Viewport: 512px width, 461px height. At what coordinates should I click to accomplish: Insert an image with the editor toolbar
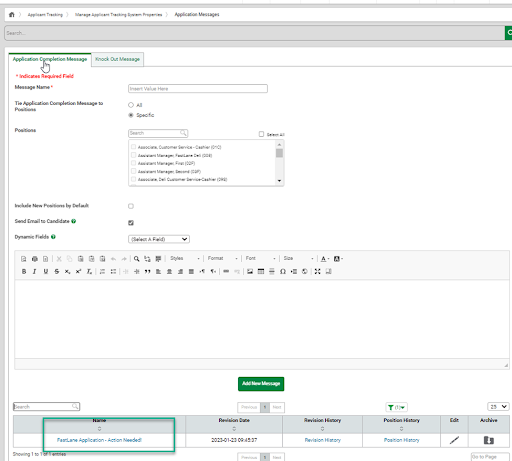(250, 271)
